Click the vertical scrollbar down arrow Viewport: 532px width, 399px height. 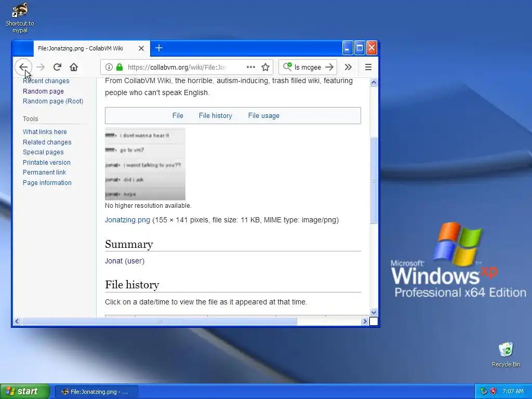[374, 312]
